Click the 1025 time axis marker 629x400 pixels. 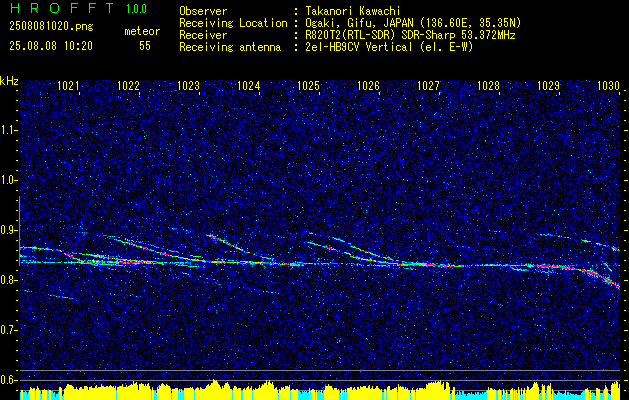coord(308,86)
